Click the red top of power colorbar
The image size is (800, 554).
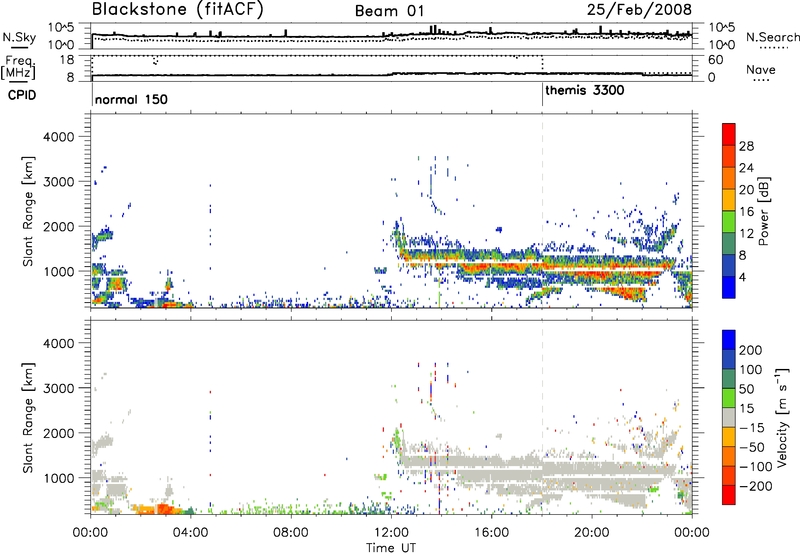pos(729,134)
